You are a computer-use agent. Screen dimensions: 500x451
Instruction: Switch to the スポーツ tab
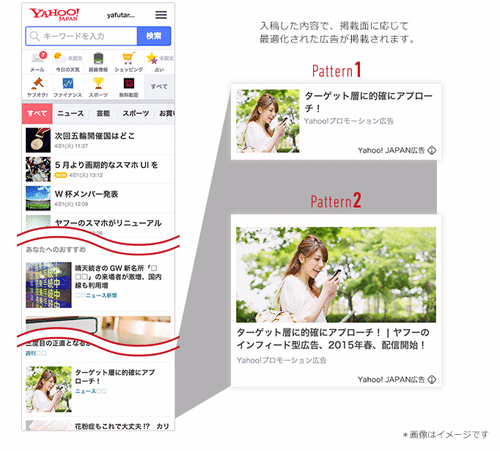pyautogui.click(x=136, y=114)
